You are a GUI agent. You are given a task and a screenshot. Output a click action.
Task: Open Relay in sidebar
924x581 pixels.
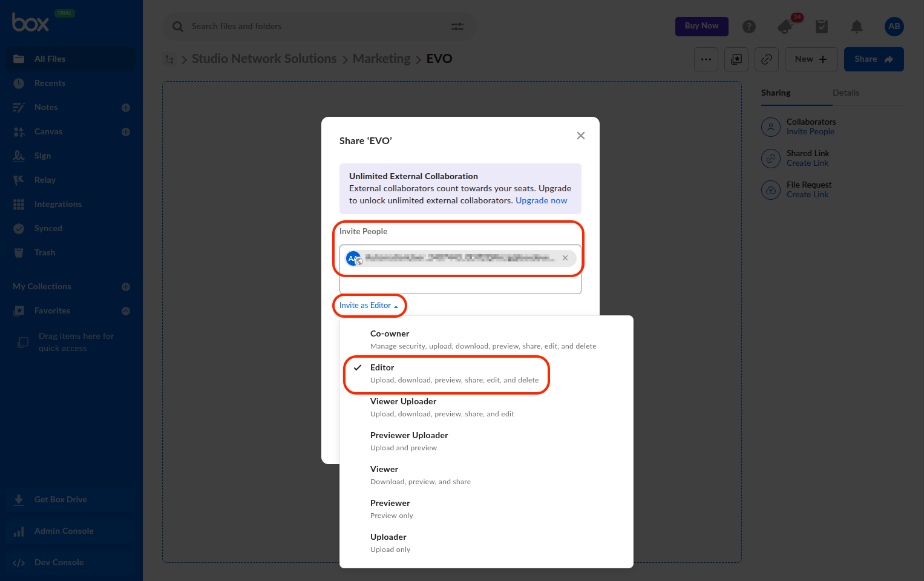pyautogui.click(x=71, y=180)
